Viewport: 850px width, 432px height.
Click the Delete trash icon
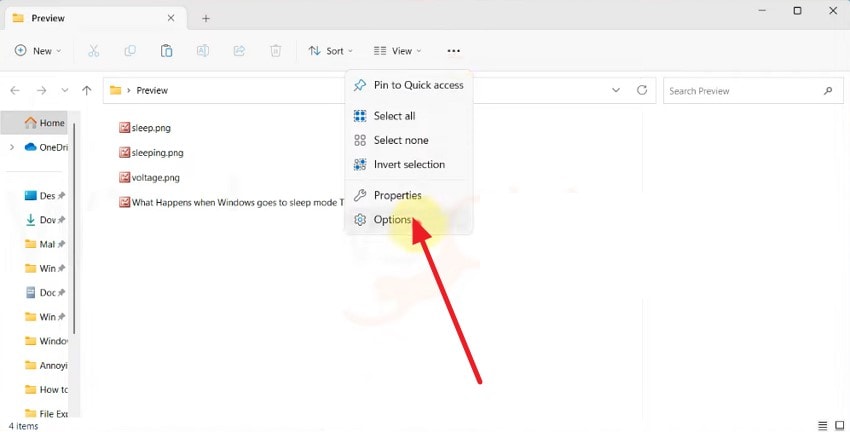[x=275, y=51]
